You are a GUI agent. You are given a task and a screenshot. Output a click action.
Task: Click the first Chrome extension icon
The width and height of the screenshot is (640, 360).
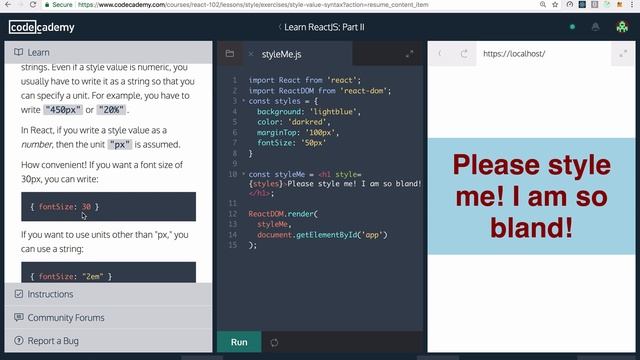[x=570, y=4]
